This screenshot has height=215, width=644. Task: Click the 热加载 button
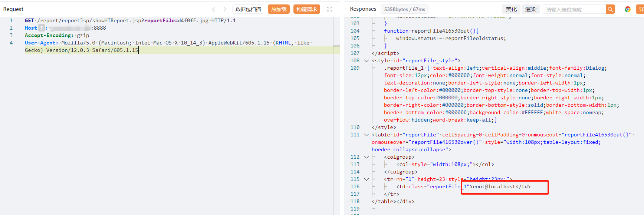coord(279,9)
